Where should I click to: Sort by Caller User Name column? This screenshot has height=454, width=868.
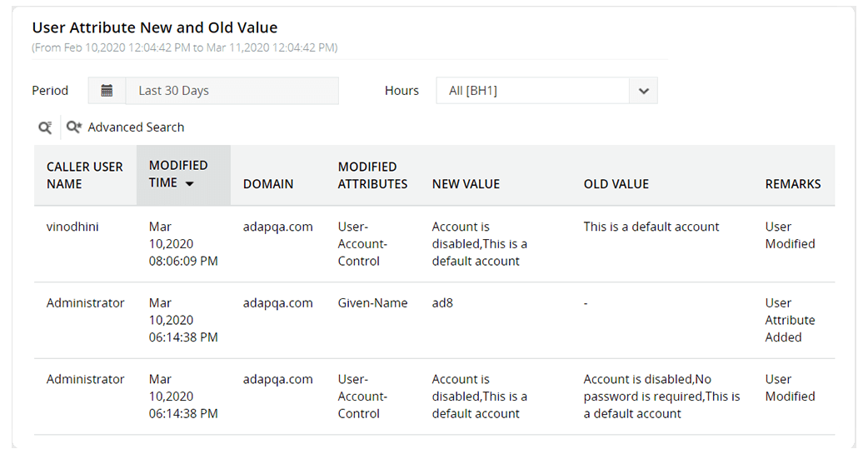[84, 175]
